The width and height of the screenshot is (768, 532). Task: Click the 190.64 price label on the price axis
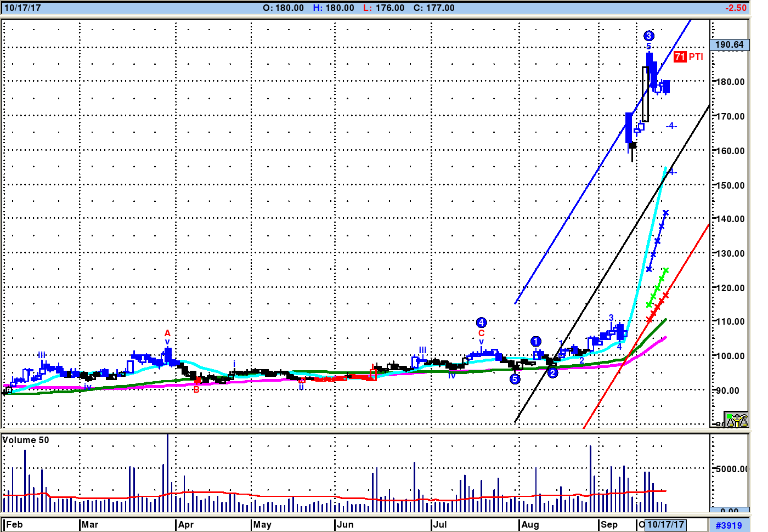pyautogui.click(x=729, y=45)
